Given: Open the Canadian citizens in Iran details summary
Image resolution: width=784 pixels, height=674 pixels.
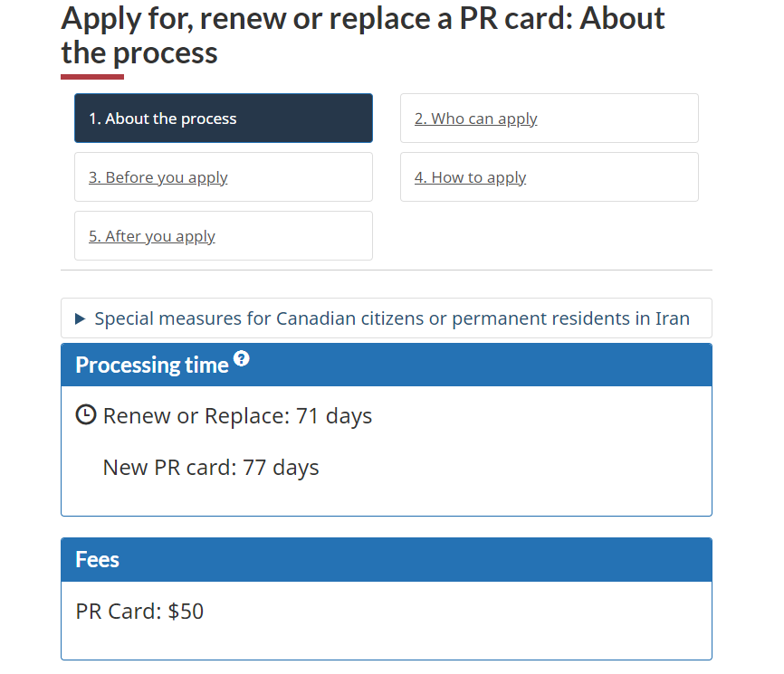Looking at the screenshot, I should [x=392, y=318].
